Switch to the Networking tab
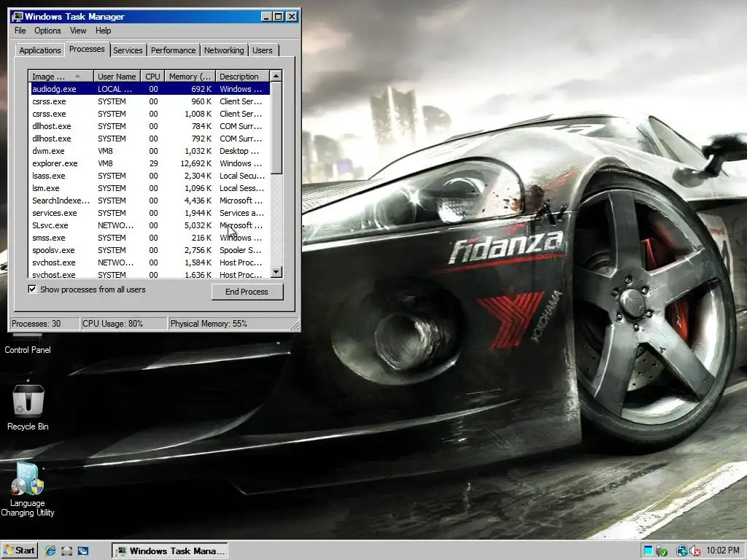Viewport: 747px width, 560px height. [x=224, y=50]
